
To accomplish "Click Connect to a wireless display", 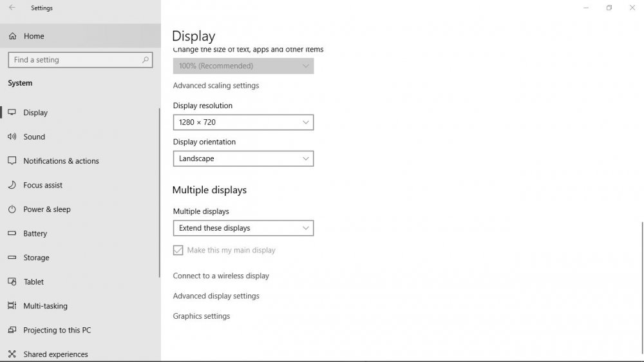I will pyautogui.click(x=221, y=276).
